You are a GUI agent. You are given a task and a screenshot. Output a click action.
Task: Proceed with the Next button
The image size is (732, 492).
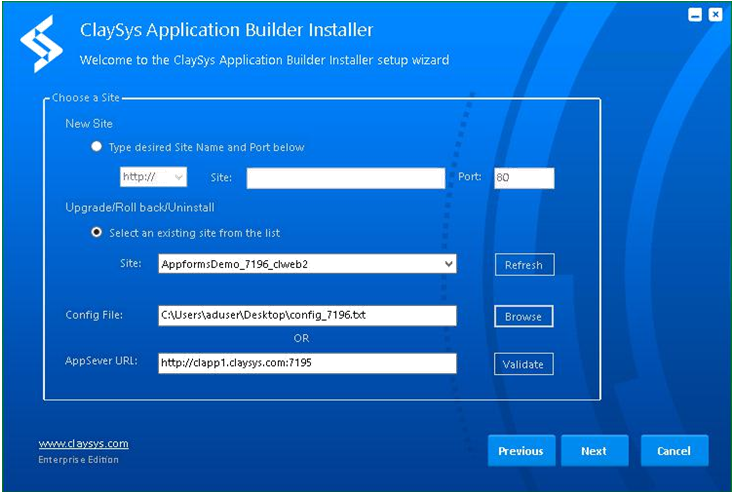594,451
